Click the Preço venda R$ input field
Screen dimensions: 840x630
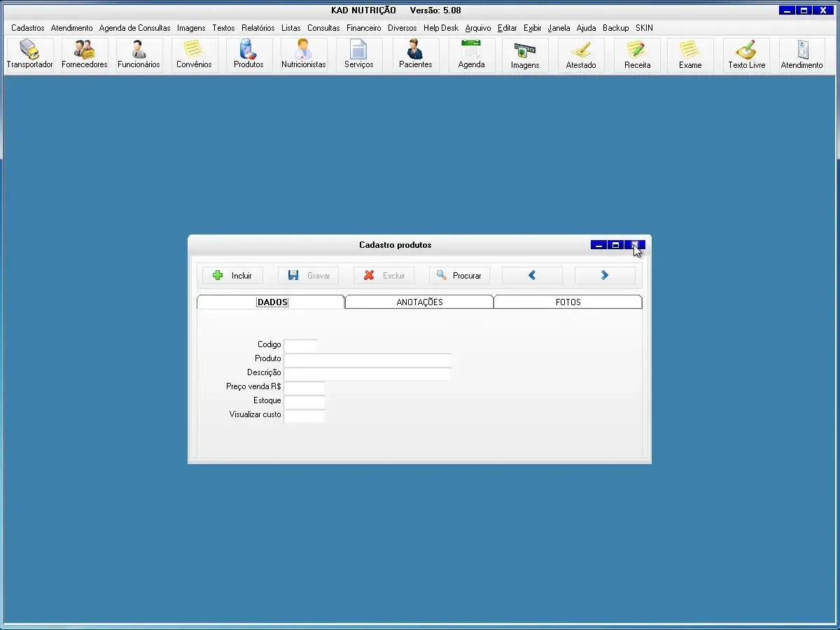[304, 387]
